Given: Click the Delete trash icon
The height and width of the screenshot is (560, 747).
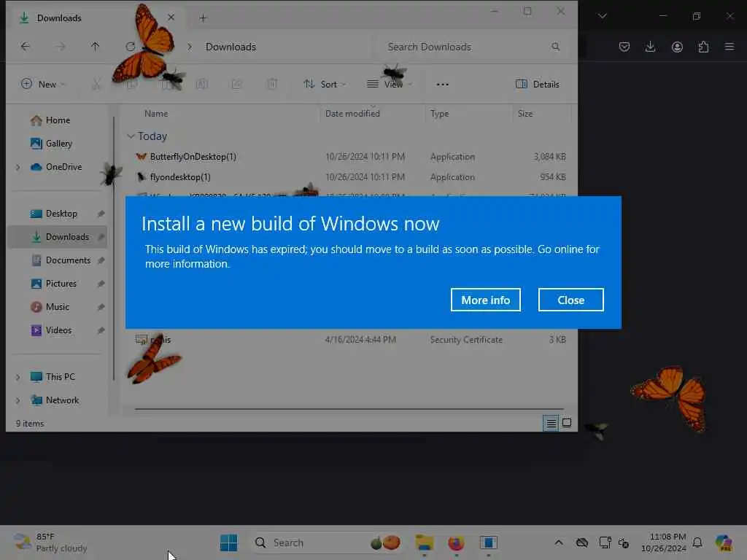Looking at the screenshot, I should click(272, 85).
